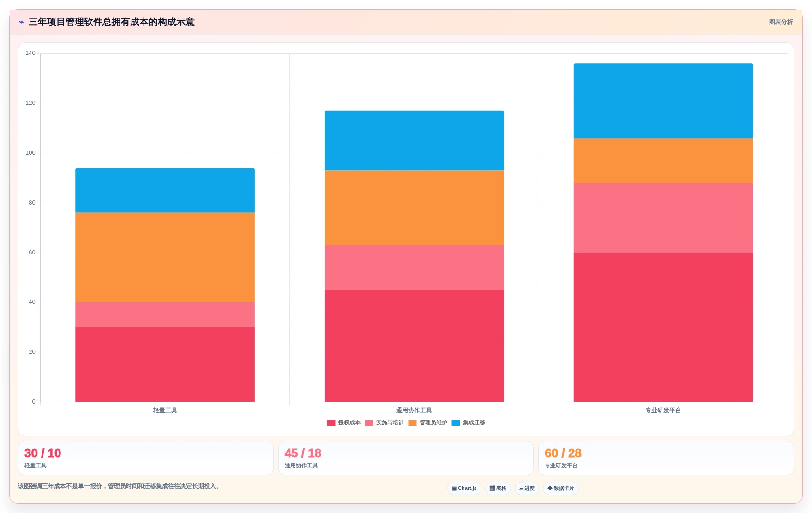Click the 通用协作工具 x-axis label
Viewport: 812px width, 513px height.
coord(414,410)
